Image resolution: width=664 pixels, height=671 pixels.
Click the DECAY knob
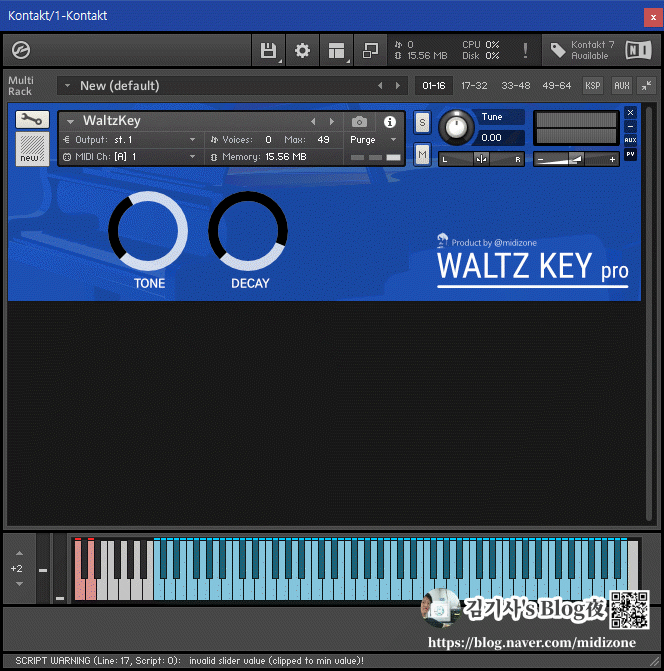click(x=248, y=231)
